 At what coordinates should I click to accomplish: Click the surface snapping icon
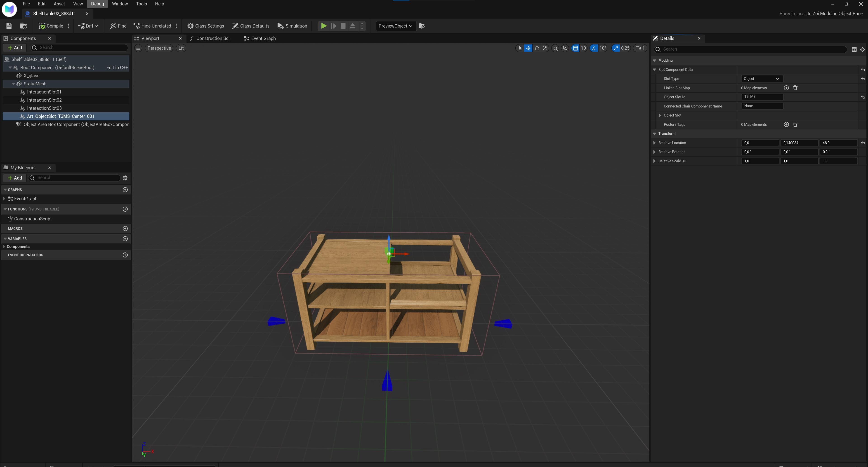(x=565, y=48)
